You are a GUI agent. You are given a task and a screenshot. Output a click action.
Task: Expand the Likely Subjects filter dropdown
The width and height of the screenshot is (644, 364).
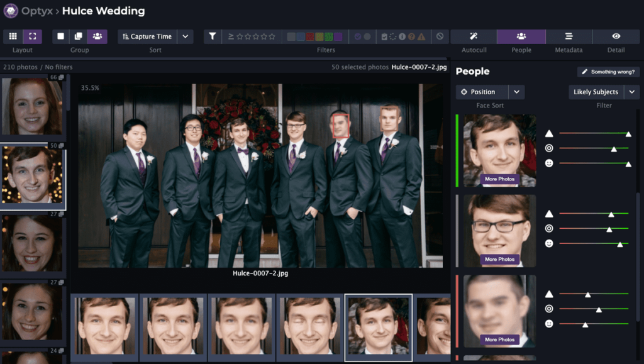632,92
